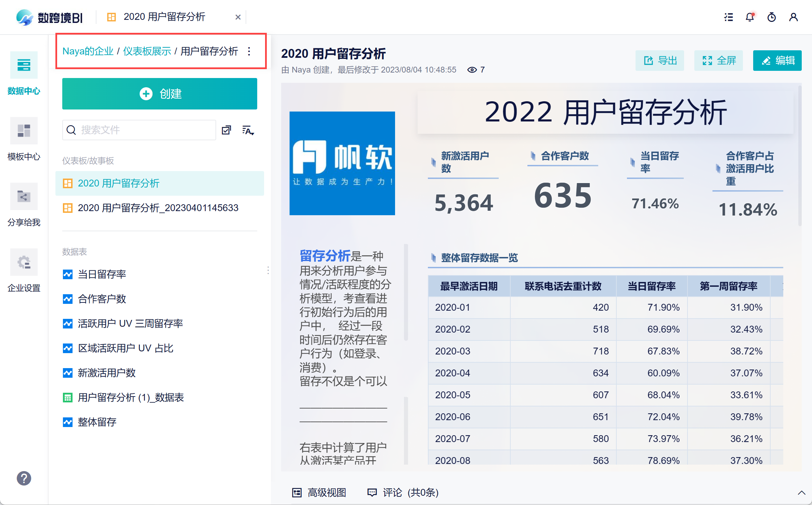Open the 模板中心 template center sidebar icon
812x505 pixels.
point(24,131)
